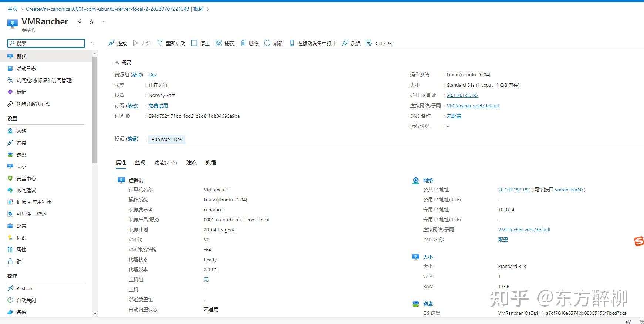Open VMRancher-vnet/default link in 概要
This screenshot has width=644, height=324.
[473, 106]
